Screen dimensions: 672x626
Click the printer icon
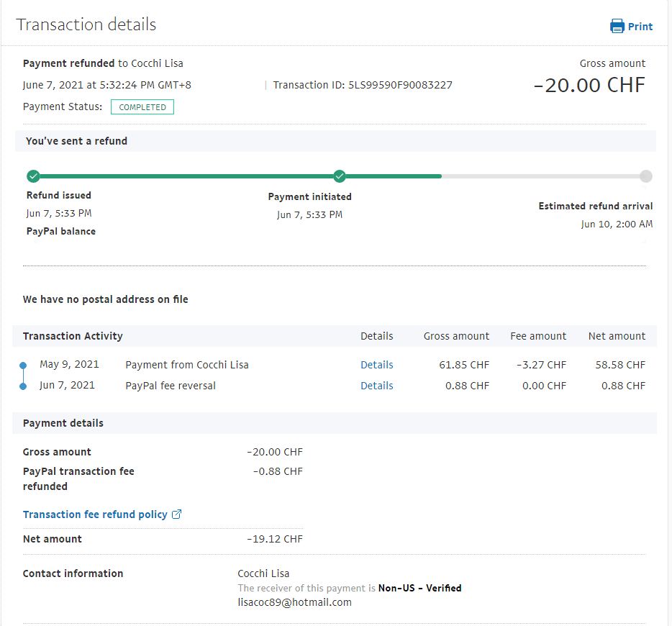pos(617,27)
